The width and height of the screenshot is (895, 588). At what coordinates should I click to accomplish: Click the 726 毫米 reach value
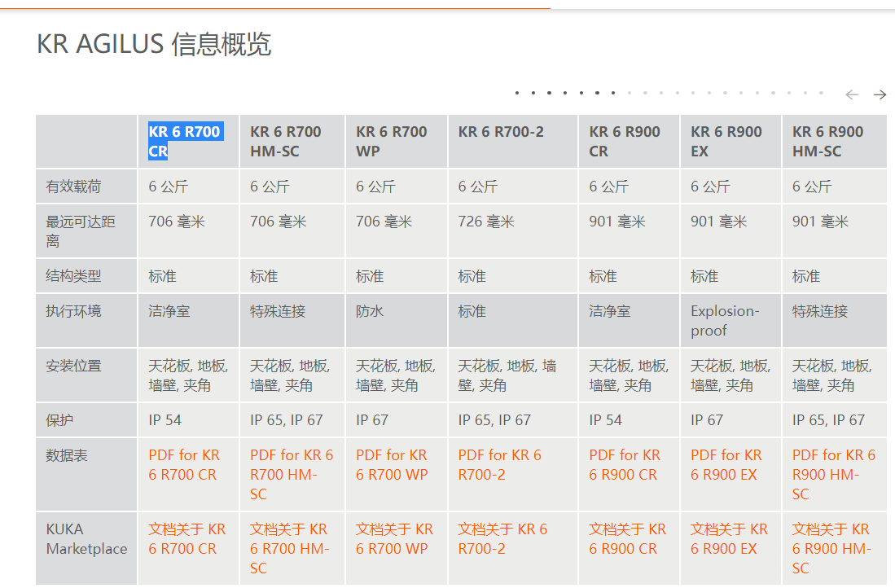click(485, 222)
